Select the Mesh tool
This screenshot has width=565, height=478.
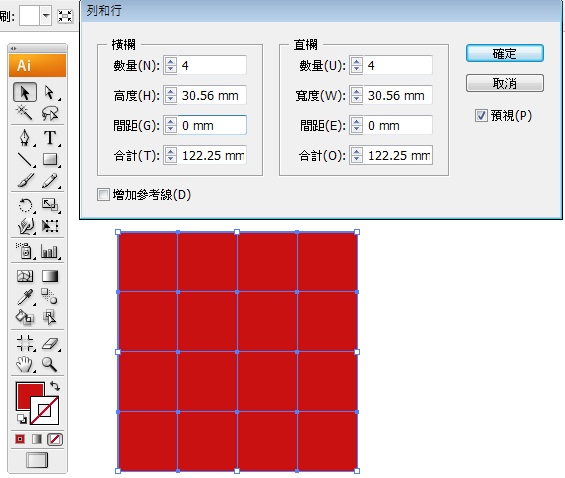click(25, 276)
